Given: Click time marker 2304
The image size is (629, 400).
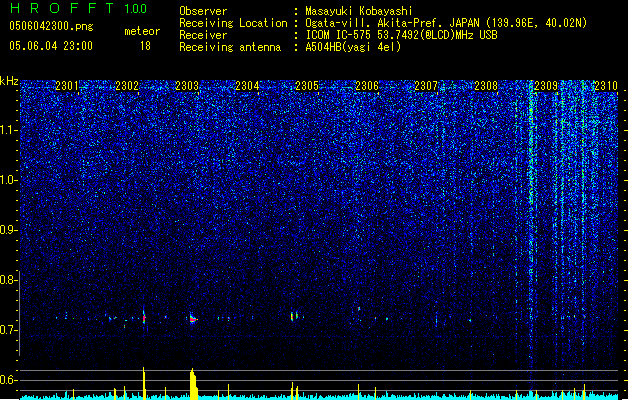Looking at the screenshot, I should pos(247,85).
